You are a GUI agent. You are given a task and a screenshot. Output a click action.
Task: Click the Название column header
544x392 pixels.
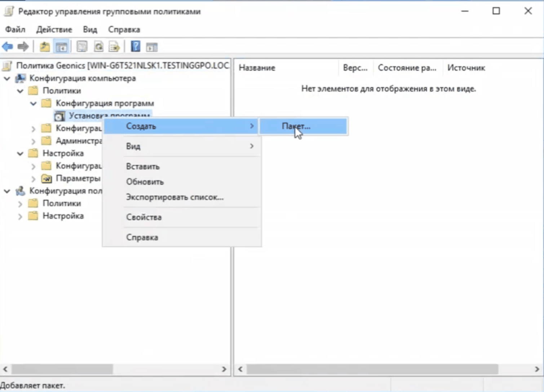point(257,68)
